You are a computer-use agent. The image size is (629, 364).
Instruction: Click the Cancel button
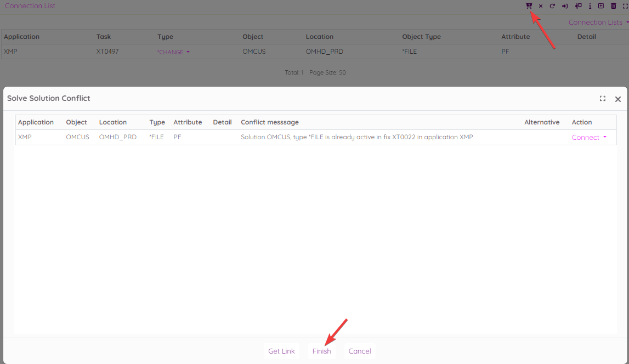(x=360, y=351)
